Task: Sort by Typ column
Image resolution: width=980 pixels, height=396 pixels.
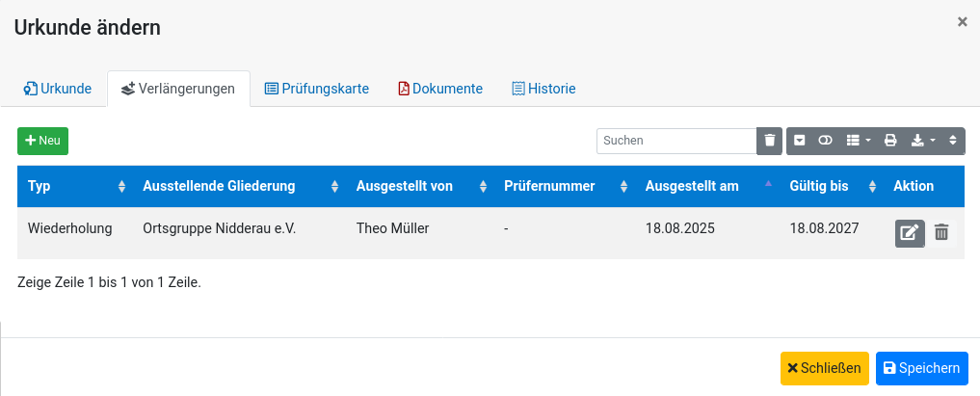Action: point(75,186)
